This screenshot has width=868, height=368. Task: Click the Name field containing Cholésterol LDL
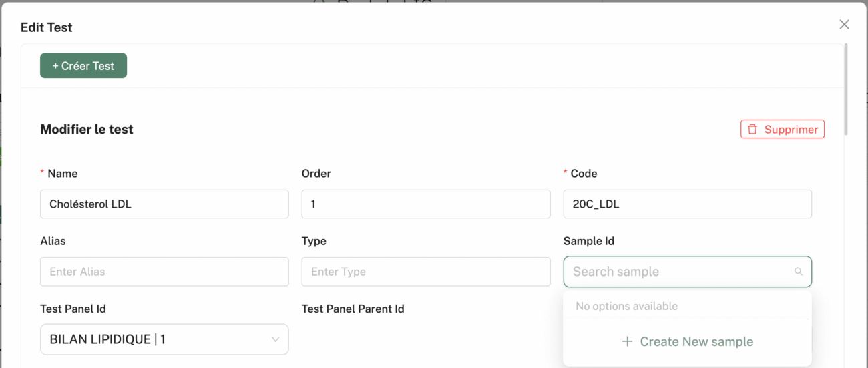(164, 204)
